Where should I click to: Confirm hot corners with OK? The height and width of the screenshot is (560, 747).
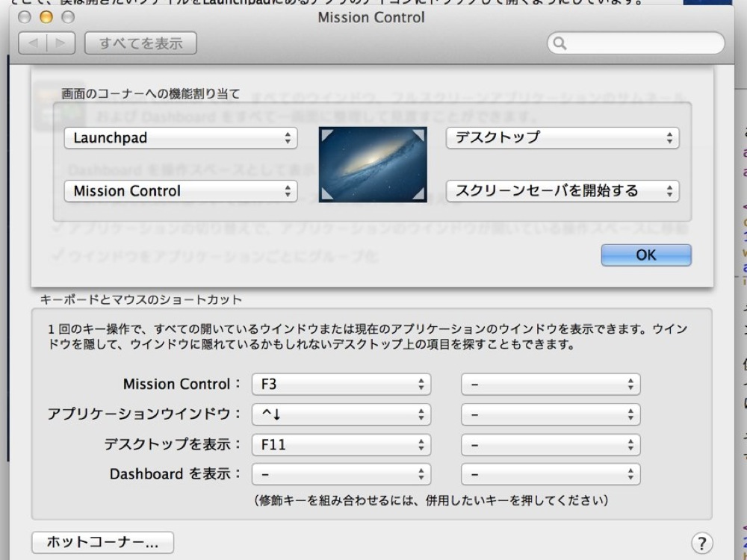point(646,255)
